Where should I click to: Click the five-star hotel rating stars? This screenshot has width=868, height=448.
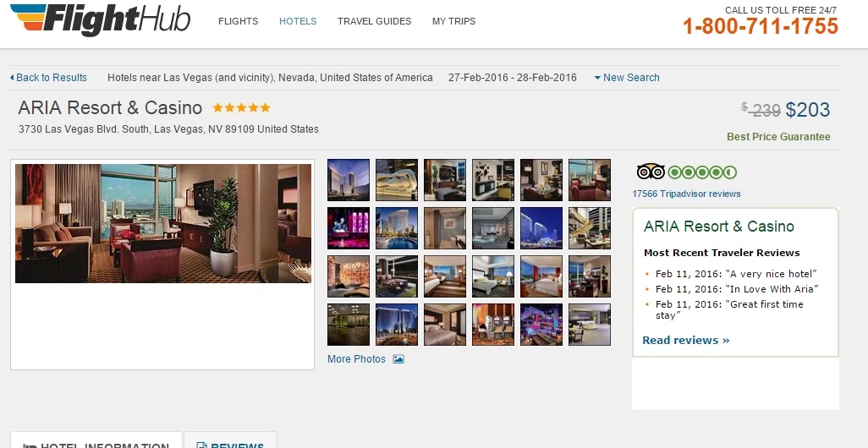pyautogui.click(x=241, y=107)
